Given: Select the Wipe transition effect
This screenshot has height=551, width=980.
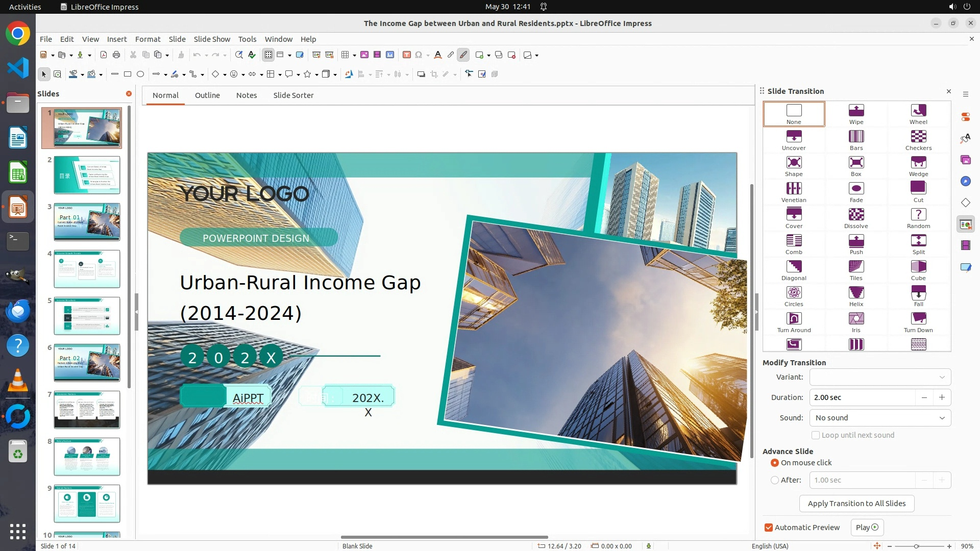Looking at the screenshot, I should tap(856, 114).
